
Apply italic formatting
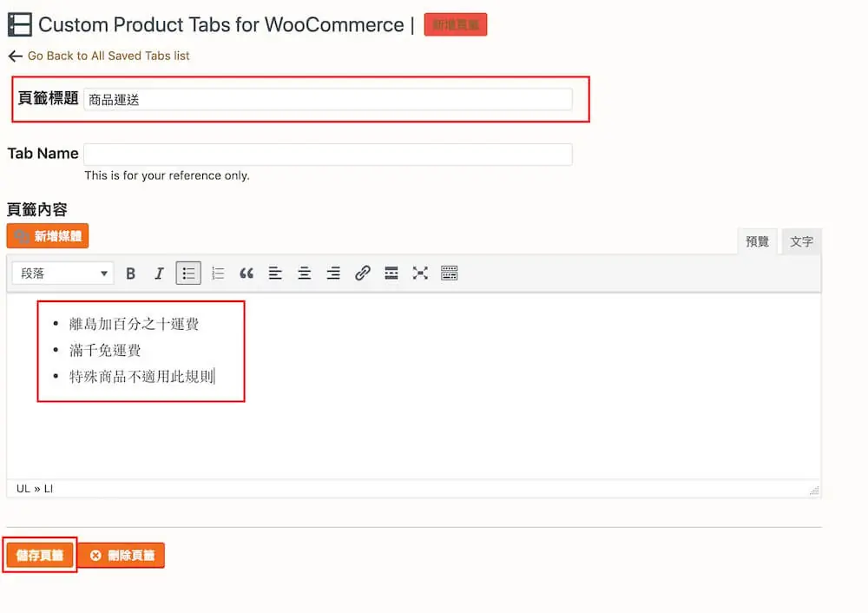160,274
